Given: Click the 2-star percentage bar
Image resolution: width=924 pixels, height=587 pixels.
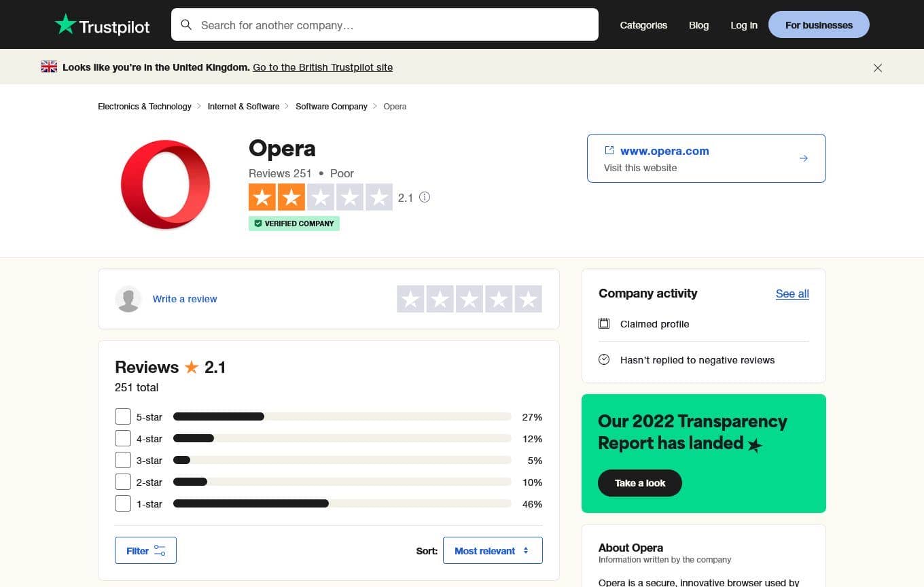Looking at the screenshot, I should point(342,482).
